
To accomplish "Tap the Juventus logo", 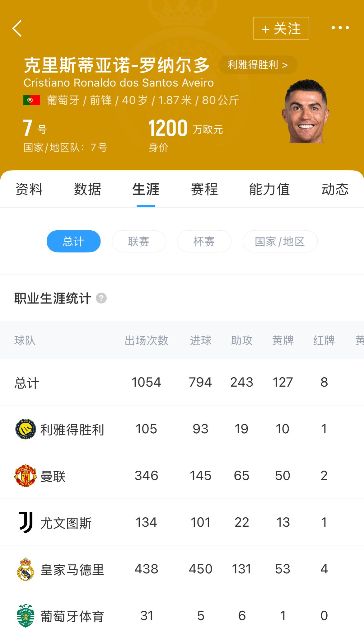I will point(26,522).
